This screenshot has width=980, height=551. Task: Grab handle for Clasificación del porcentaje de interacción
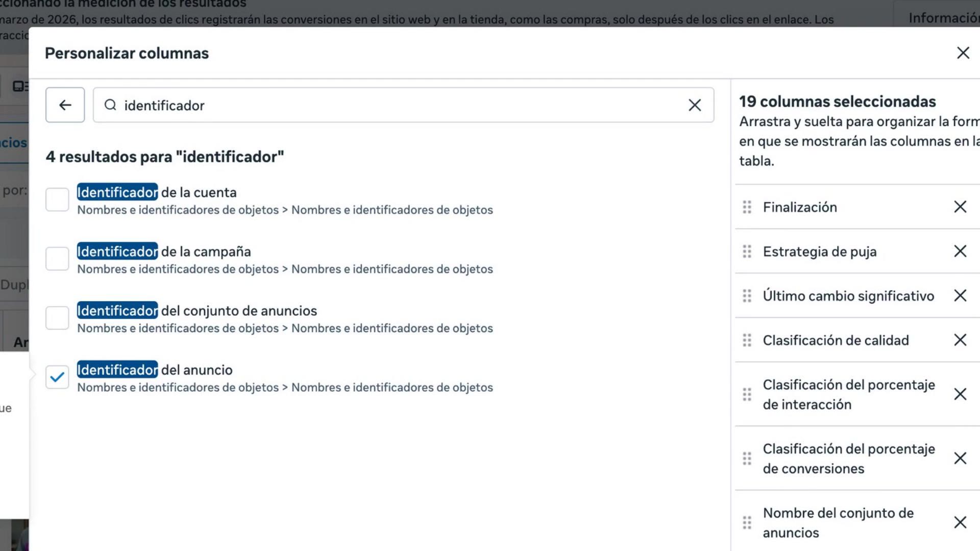pos(747,394)
